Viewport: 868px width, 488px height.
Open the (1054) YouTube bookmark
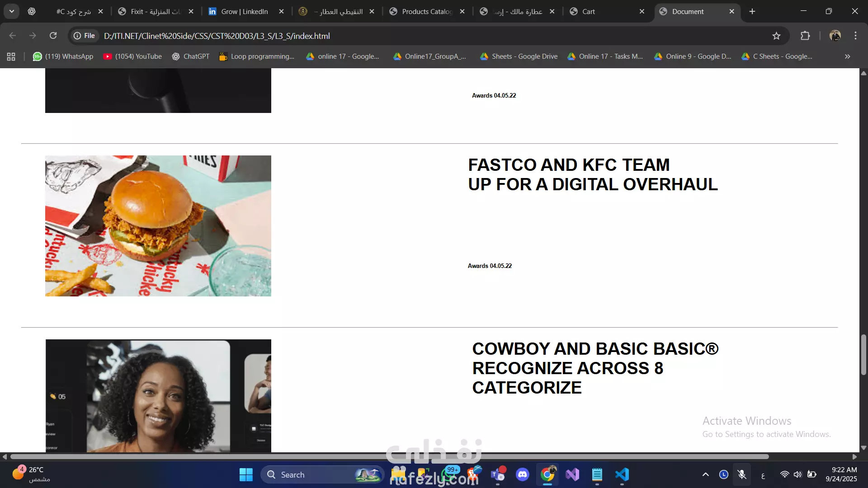(x=133, y=56)
